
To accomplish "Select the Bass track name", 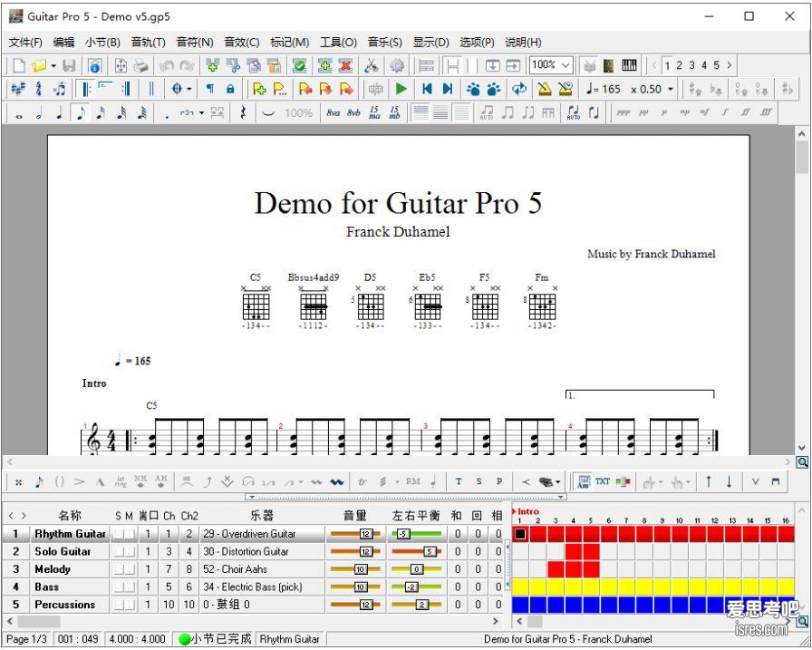I will [x=46, y=587].
